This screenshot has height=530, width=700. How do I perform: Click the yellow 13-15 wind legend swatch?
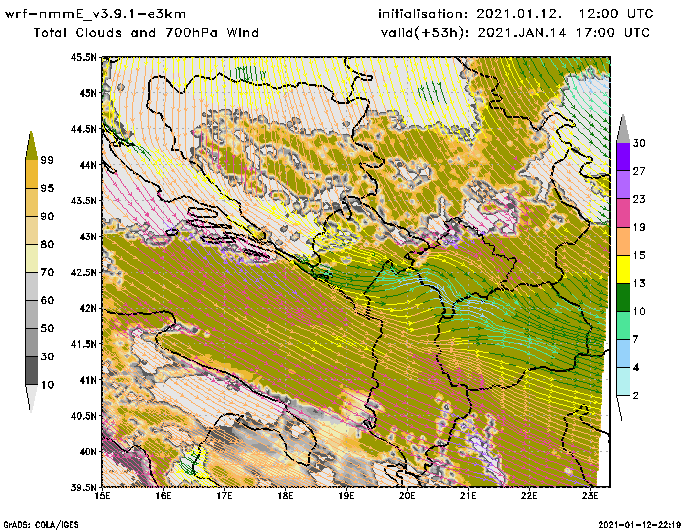click(623, 269)
